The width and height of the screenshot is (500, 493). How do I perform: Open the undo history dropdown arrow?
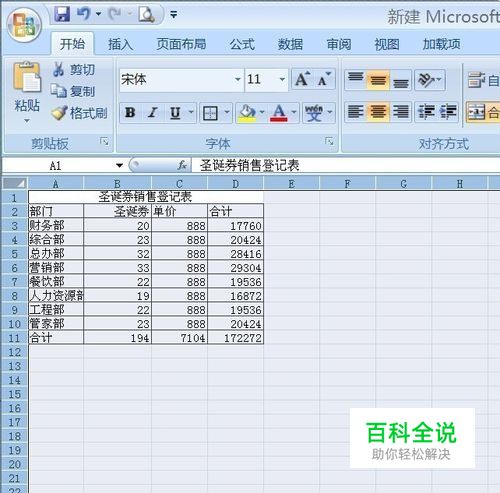(x=98, y=14)
